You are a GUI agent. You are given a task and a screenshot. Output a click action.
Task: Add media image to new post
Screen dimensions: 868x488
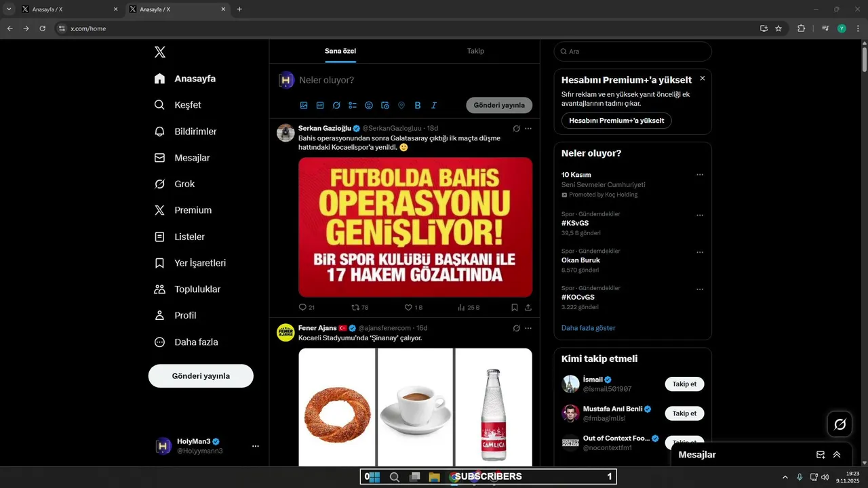point(304,105)
